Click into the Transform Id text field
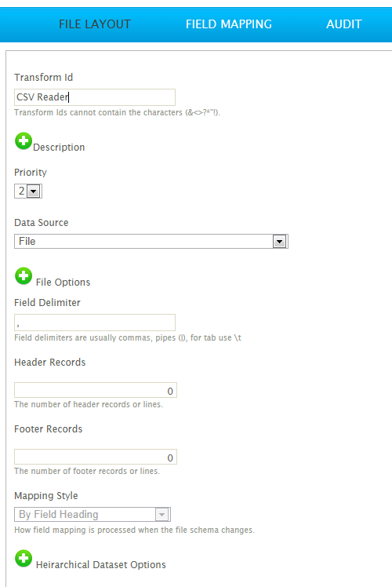Viewport: 392px width, 587px height. (x=95, y=97)
